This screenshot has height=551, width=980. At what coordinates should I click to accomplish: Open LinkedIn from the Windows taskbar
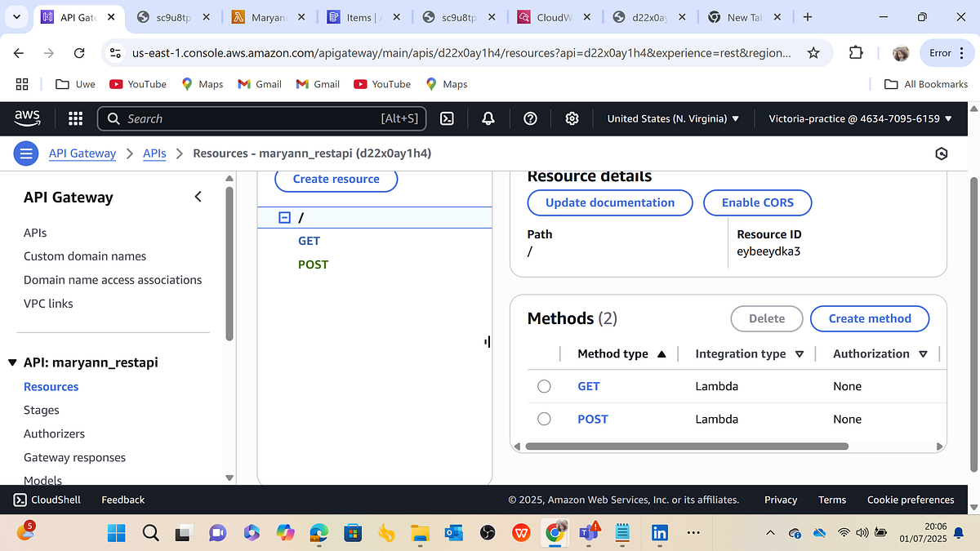[659, 532]
